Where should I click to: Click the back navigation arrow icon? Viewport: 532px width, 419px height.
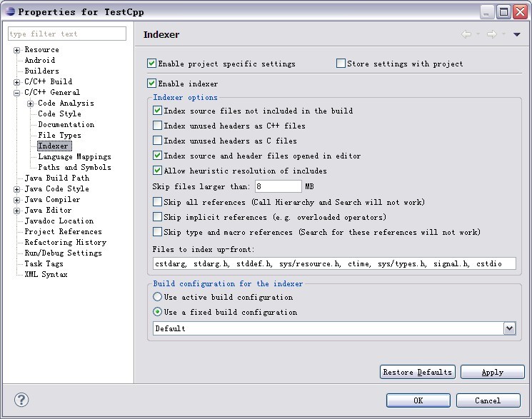click(x=466, y=34)
